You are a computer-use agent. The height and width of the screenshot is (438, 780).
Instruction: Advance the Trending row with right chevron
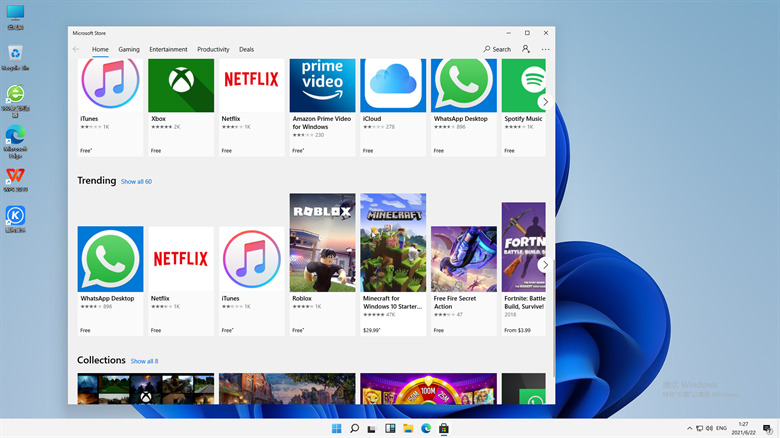coord(545,265)
